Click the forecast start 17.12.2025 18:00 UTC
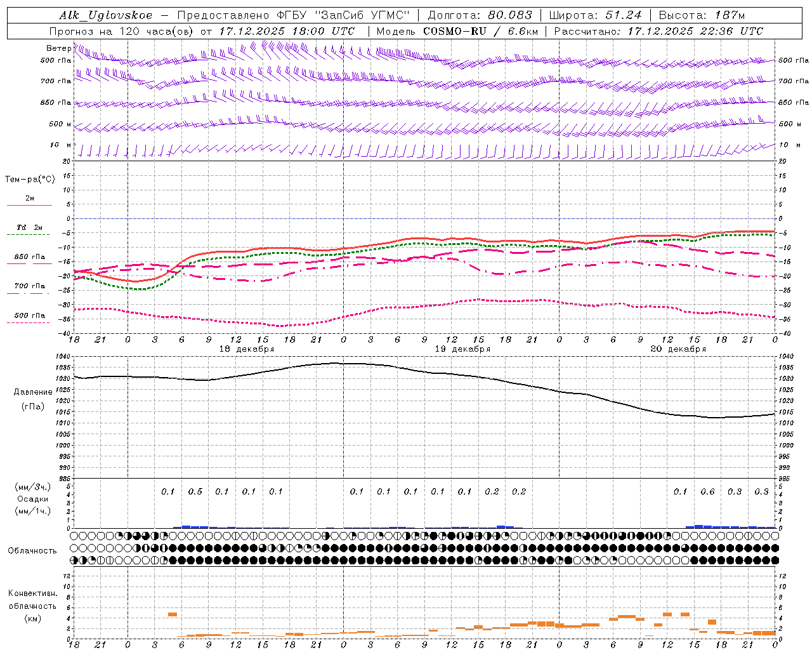This screenshot has height=650, width=812. [287, 31]
